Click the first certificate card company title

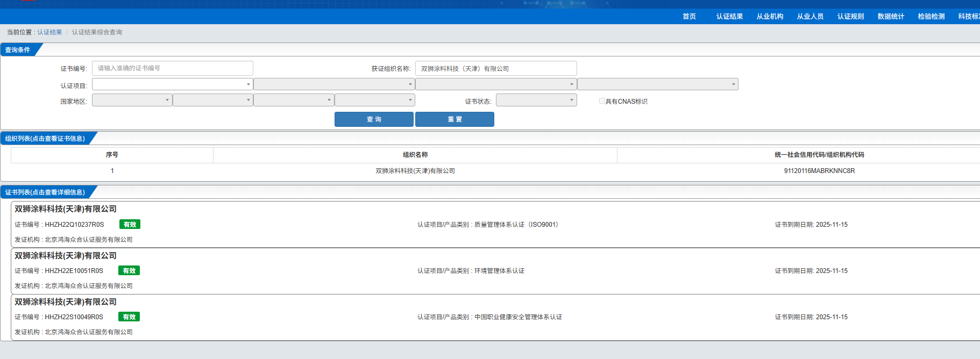coord(66,209)
